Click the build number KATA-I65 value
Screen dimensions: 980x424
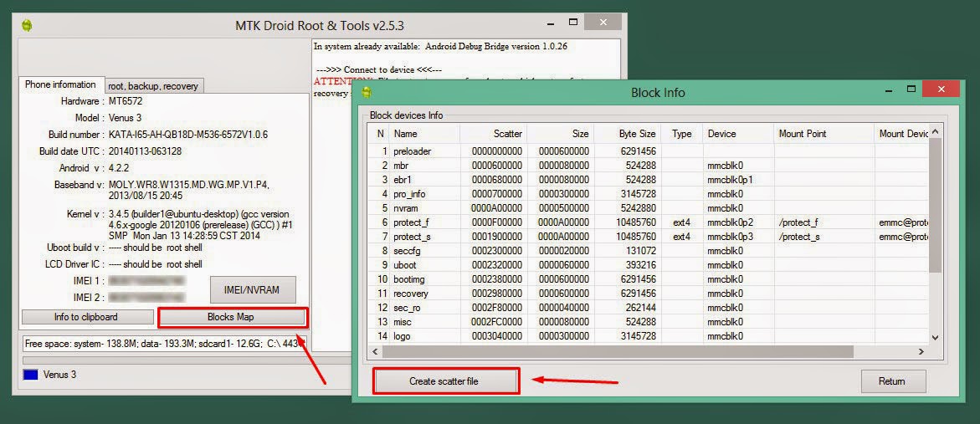(x=189, y=135)
